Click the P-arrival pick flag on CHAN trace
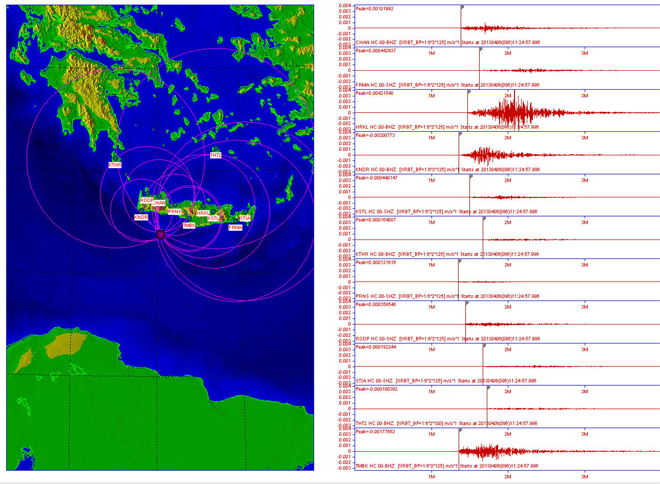The height and width of the screenshot is (484, 660). pyautogui.click(x=462, y=7)
